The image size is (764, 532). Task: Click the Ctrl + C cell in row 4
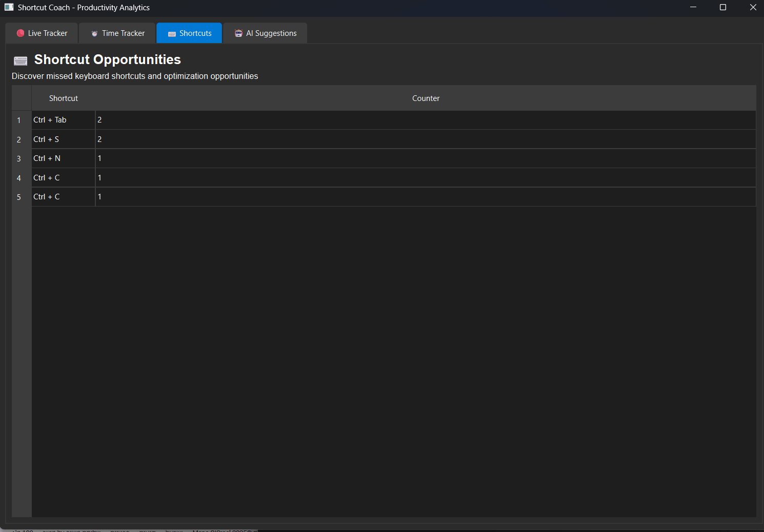(63, 178)
